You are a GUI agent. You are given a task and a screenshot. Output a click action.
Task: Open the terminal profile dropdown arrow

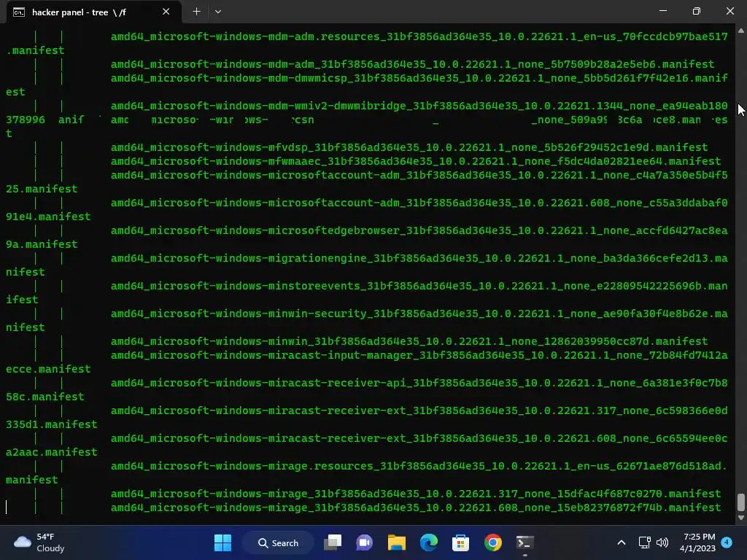click(217, 12)
